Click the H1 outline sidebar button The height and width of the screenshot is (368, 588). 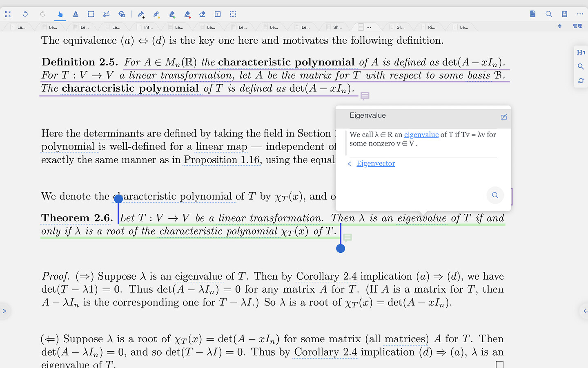pos(581,52)
